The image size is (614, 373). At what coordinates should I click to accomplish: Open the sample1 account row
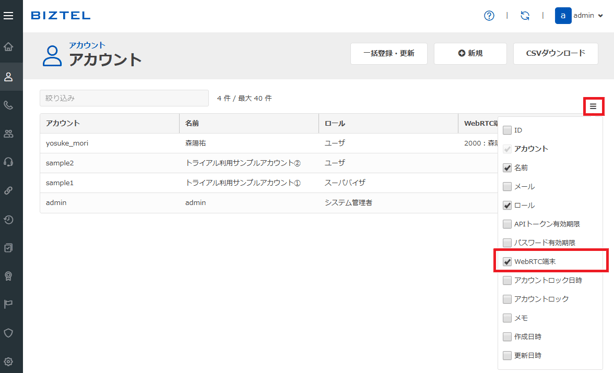point(269,183)
